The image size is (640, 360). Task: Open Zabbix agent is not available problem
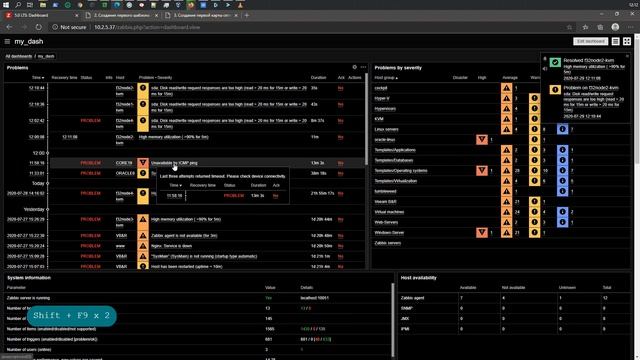point(184,236)
